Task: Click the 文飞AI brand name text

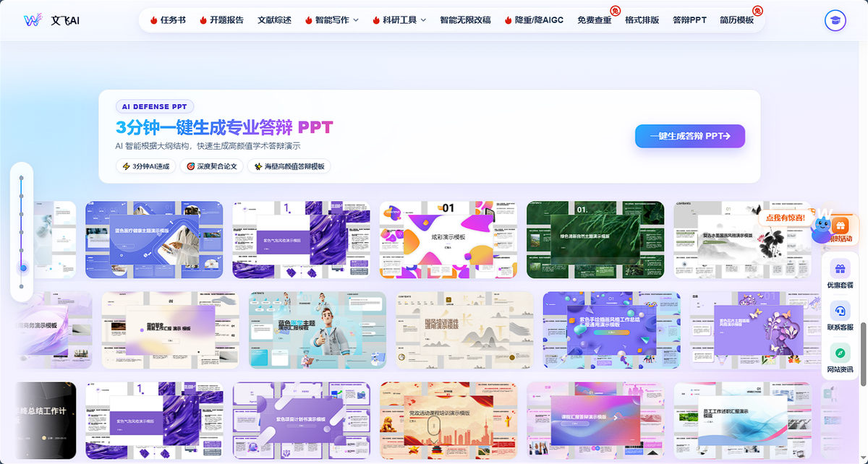Action: tap(65, 20)
